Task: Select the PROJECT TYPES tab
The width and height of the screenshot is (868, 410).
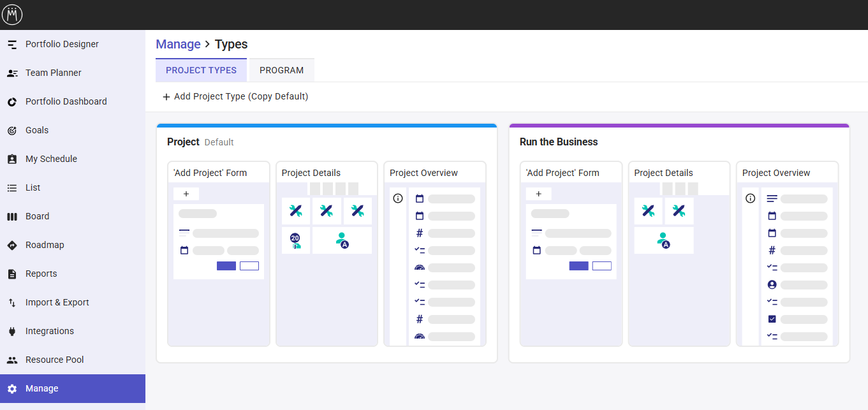Action: [x=201, y=70]
